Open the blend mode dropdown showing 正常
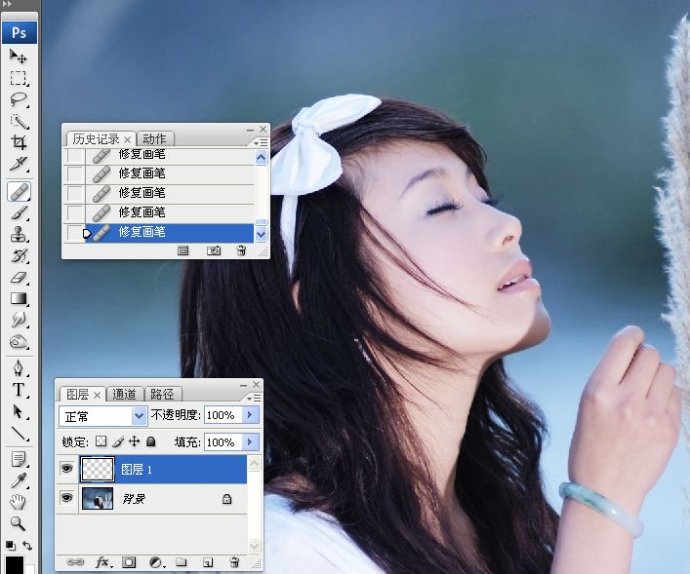The image size is (690, 574). [x=104, y=415]
